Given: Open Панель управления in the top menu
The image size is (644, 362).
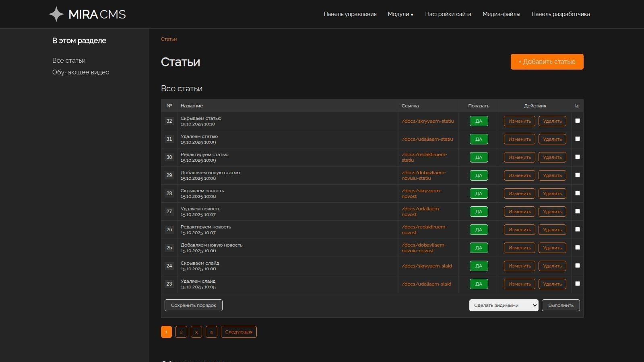Looking at the screenshot, I should [x=350, y=14].
